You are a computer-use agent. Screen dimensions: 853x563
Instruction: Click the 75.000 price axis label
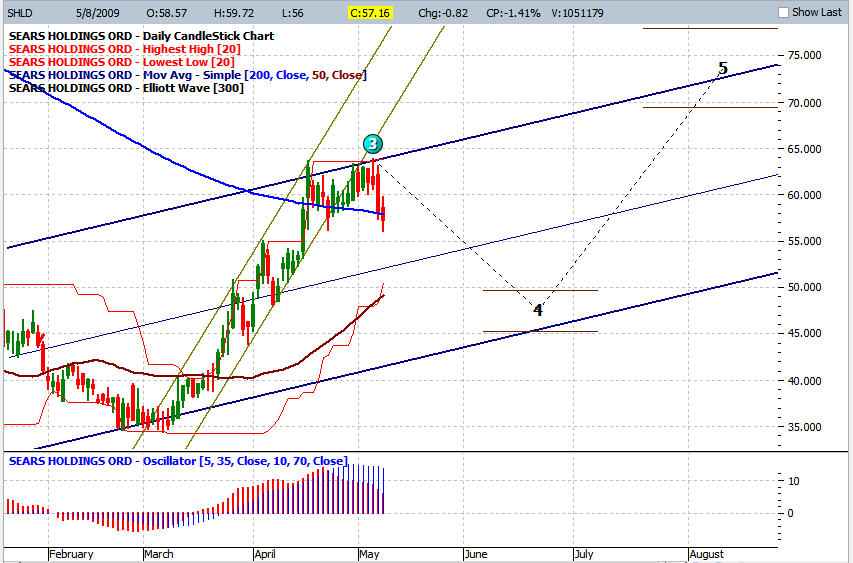[x=803, y=56]
